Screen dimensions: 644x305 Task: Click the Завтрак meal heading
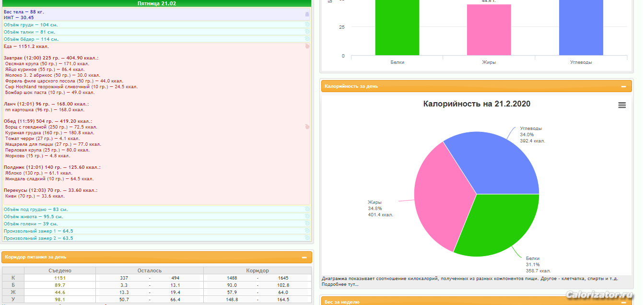click(50, 58)
